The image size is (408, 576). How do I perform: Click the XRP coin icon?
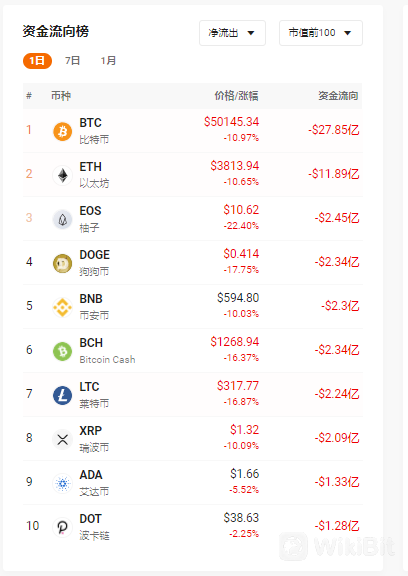click(x=62, y=439)
